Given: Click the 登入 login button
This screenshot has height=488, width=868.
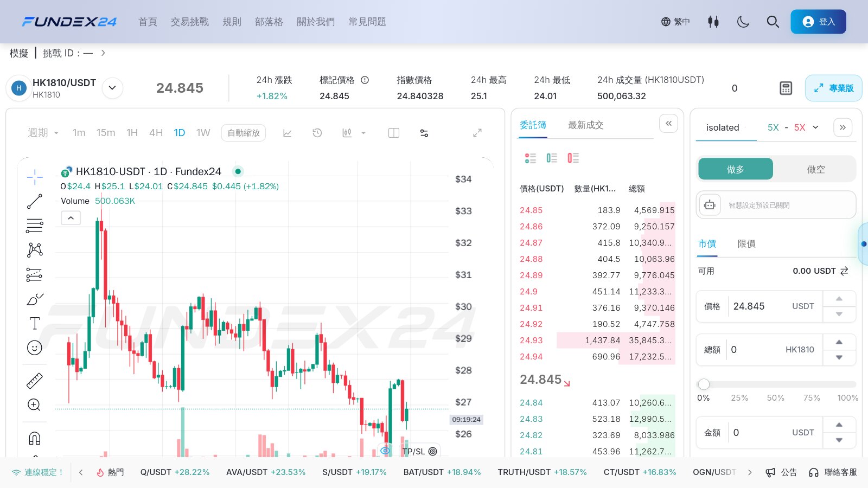Looking at the screenshot, I should 818,22.
